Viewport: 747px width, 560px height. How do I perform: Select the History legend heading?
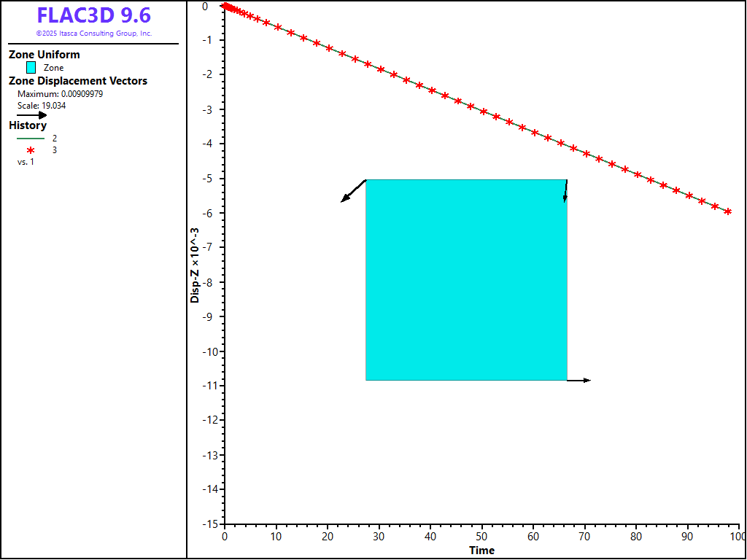[28, 125]
